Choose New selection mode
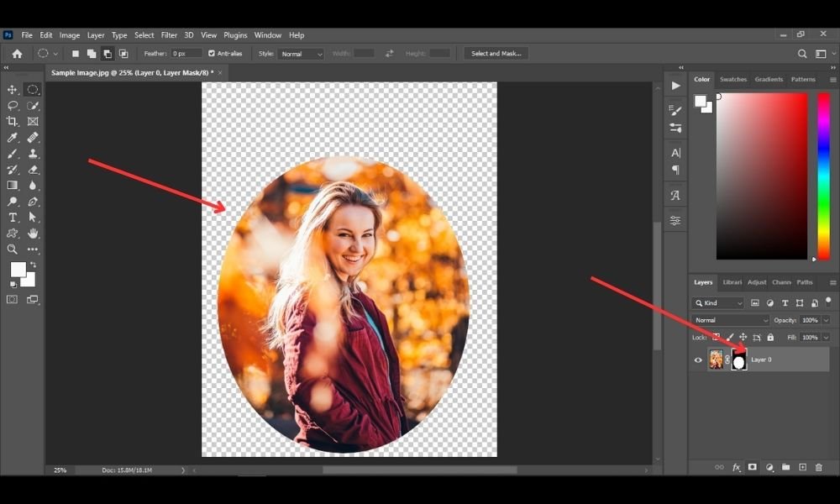The width and height of the screenshot is (840, 504). point(76,54)
